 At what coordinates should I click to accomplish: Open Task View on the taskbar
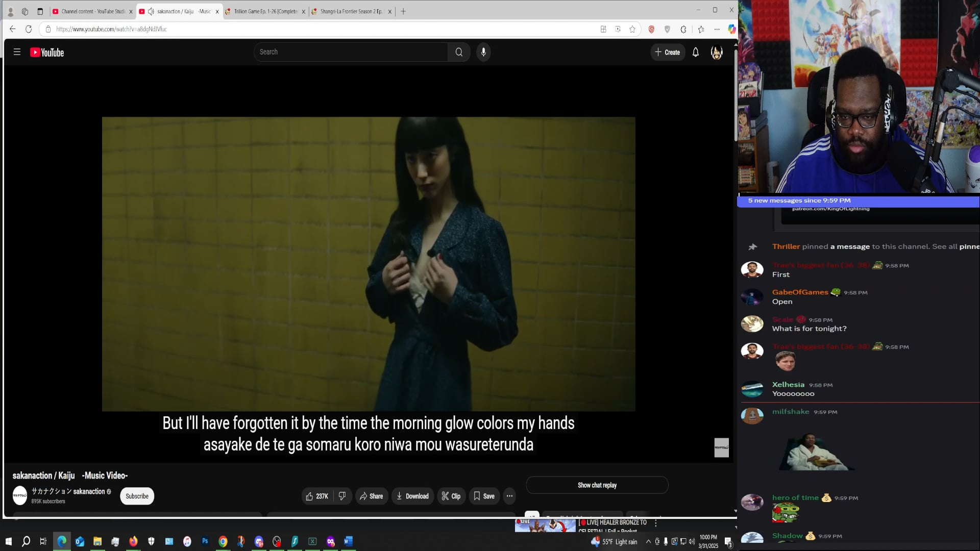click(43, 541)
